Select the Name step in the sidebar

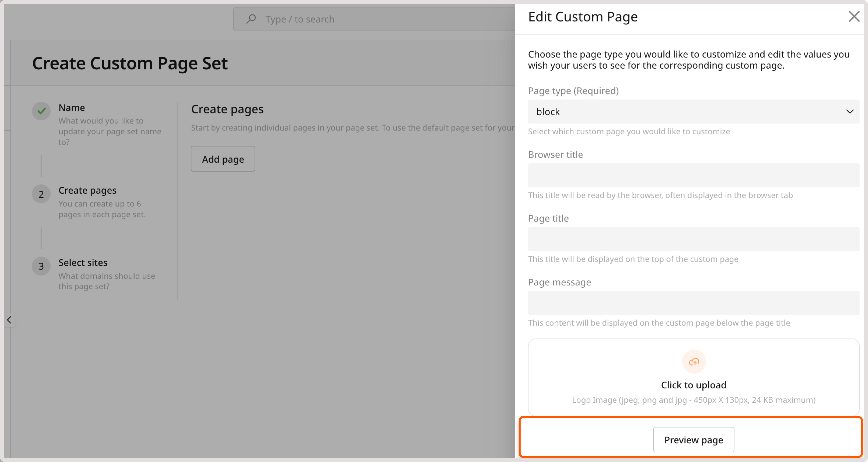click(72, 107)
